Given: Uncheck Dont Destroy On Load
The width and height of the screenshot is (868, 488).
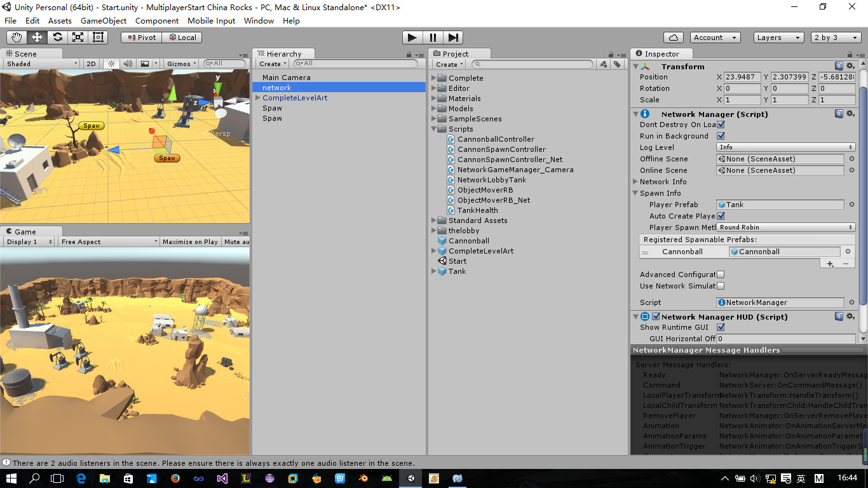Looking at the screenshot, I should click(721, 125).
